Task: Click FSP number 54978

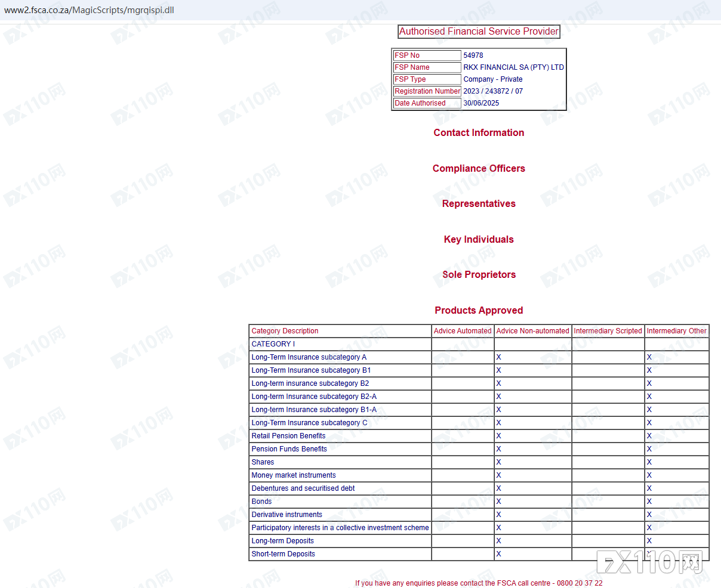Action: 473,55
